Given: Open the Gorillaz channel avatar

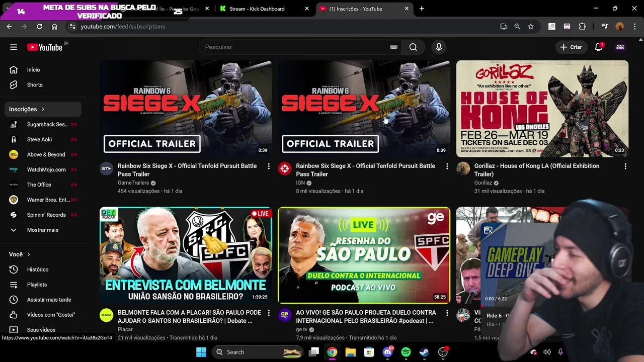Looking at the screenshot, I should (x=463, y=168).
